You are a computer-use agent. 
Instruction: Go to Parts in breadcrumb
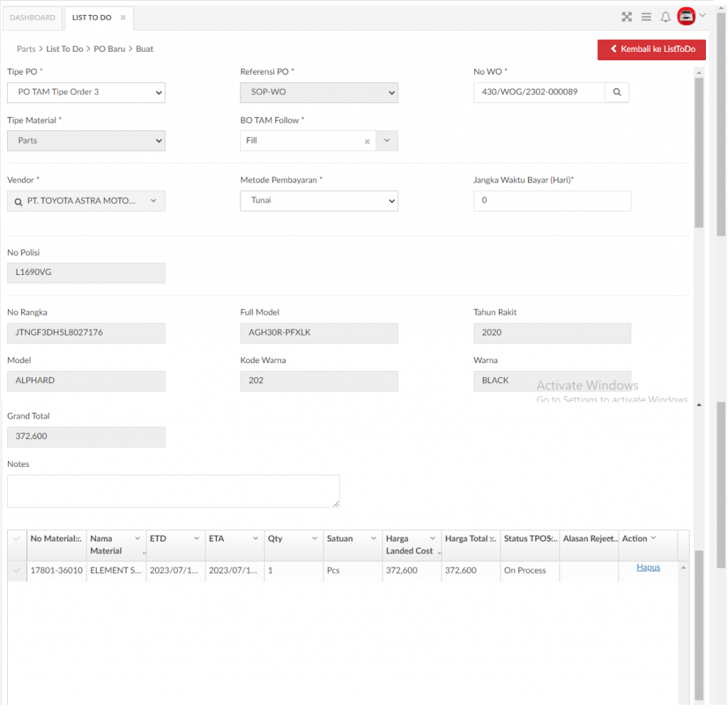pos(26,49)
